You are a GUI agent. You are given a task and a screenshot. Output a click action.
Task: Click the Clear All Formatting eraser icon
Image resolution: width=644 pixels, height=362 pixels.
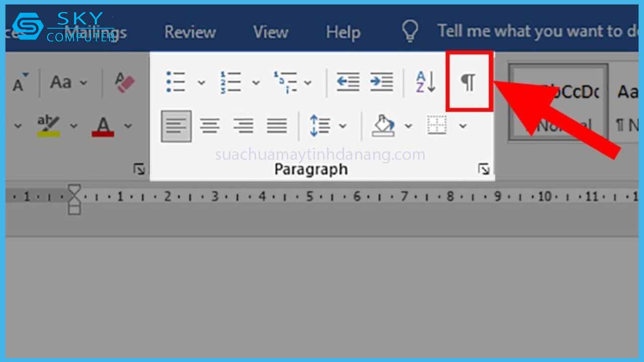point(124,82)
